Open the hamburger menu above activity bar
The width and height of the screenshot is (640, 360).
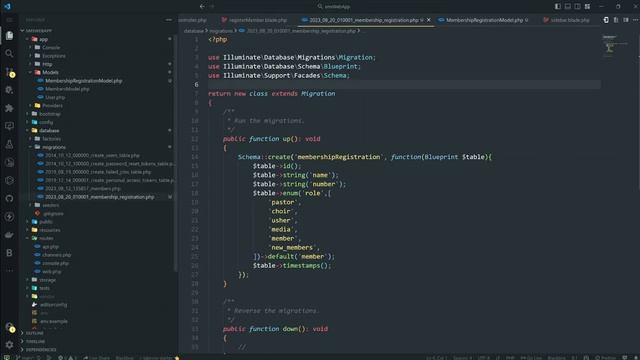tap(9, 20)
